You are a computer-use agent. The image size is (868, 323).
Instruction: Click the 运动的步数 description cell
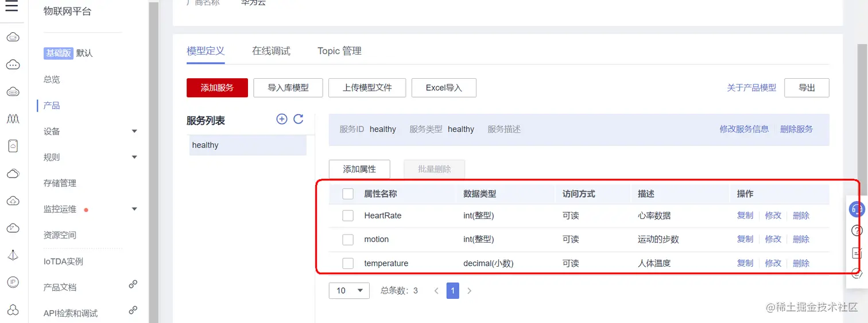(x=658, y=239)
